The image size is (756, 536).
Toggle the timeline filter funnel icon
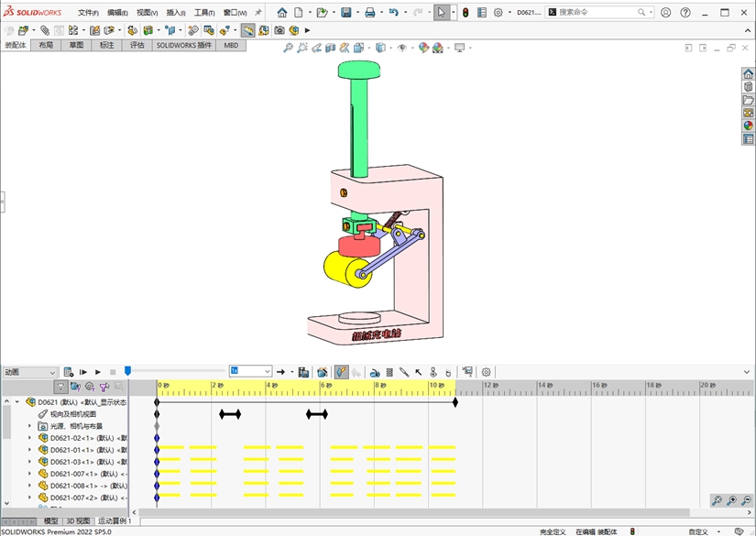coord(60,388)
